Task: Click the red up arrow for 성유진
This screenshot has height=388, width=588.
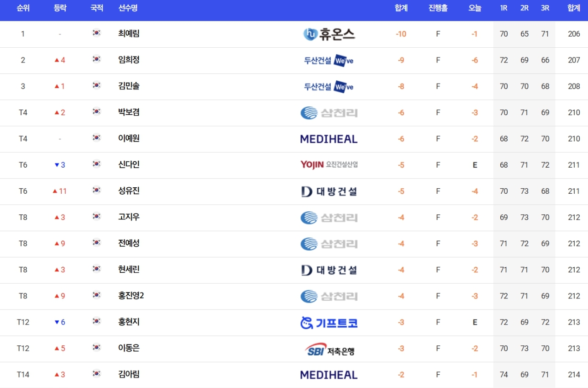Action: (55, 191)
